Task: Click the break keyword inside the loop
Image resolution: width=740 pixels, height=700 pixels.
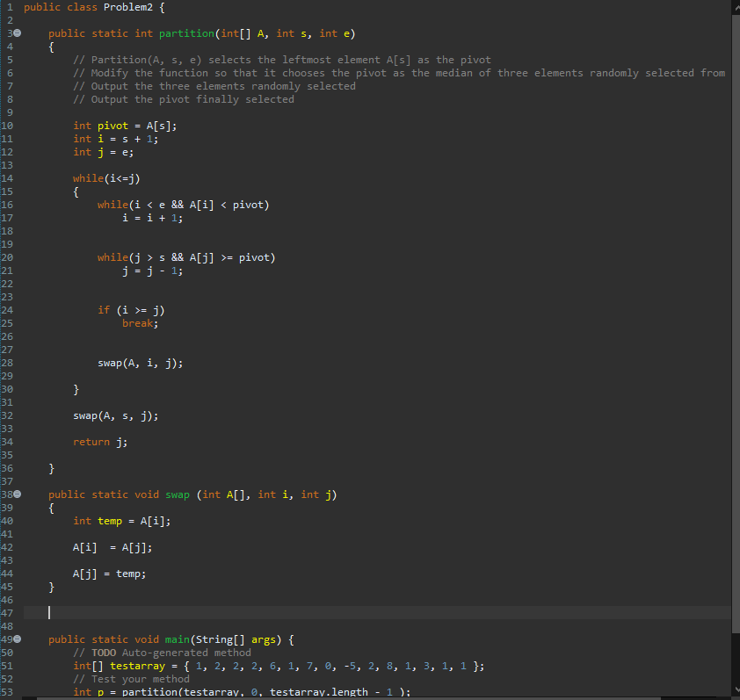Action: 139,322
